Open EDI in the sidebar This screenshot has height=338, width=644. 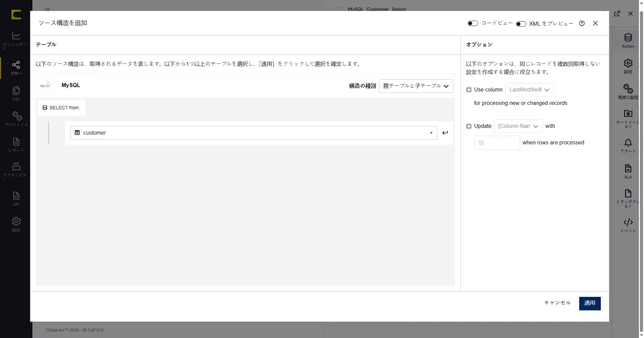tap(16, 94)
